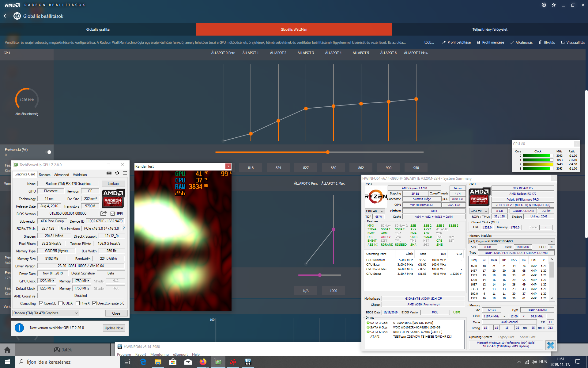Open the Windows Start menu
This screenshot has width=588, height=368.
(7, 362)
